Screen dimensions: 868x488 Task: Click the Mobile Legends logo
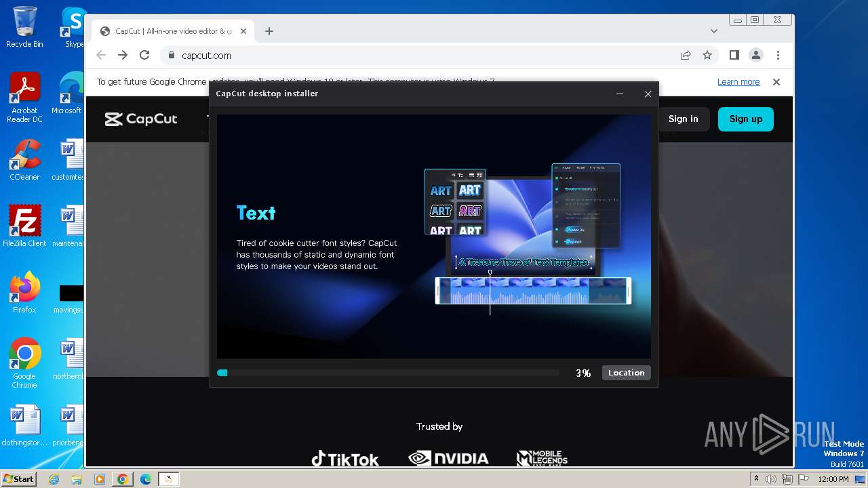[x=542, y=459]
